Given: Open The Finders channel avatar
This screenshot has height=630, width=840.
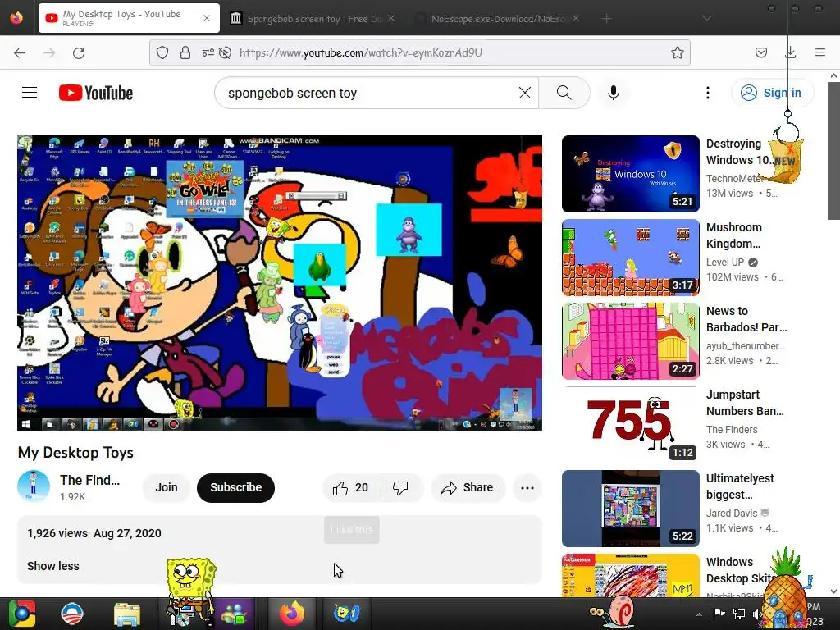Looking at the screenshot, I should (33, 486).
